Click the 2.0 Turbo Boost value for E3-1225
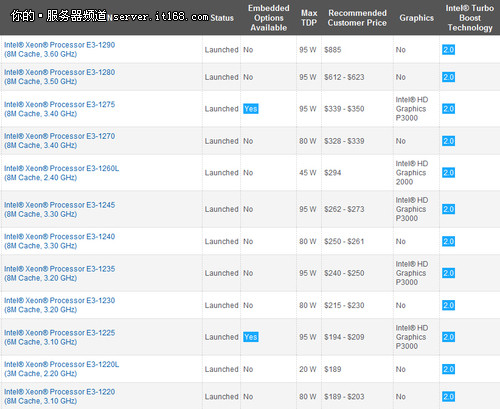This screenshot has width=500, height=409. (x=448, y=337)
